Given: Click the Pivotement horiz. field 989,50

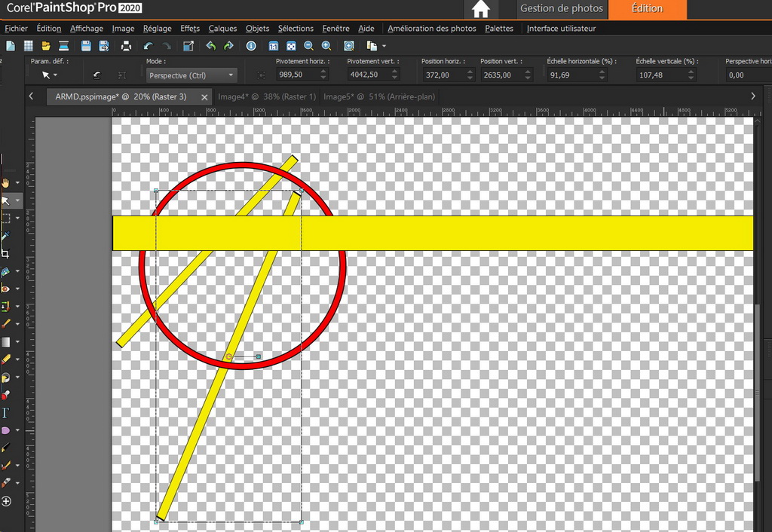Looking at the screenshot, I should 302,75.
